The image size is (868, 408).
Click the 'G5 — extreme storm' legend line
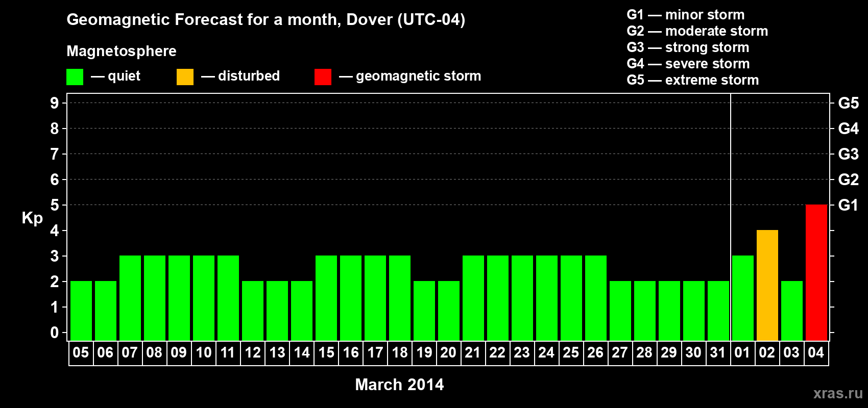(x=692, y=80)
